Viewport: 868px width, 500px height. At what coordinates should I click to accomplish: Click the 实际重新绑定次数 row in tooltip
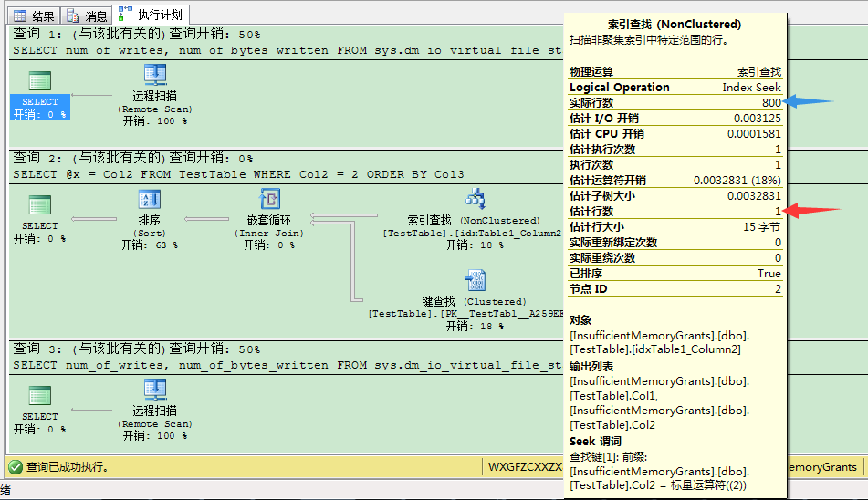click(675, 243)
